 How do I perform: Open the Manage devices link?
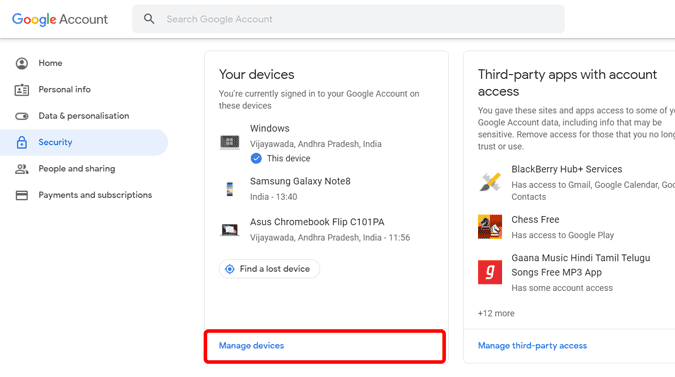(251, 346)
